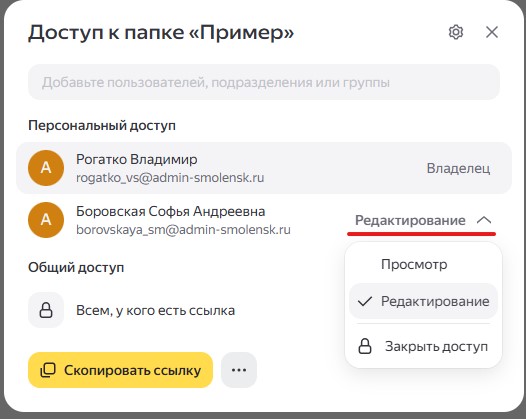Click rogatko_vs@admin-smolensk.ru email address
Image resolution: width=526 pixels, height=419 pixels.
170,178
